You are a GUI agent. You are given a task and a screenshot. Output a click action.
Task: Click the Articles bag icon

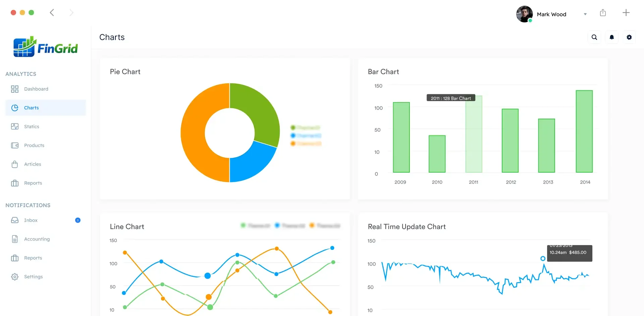click(x=15, y=164)
